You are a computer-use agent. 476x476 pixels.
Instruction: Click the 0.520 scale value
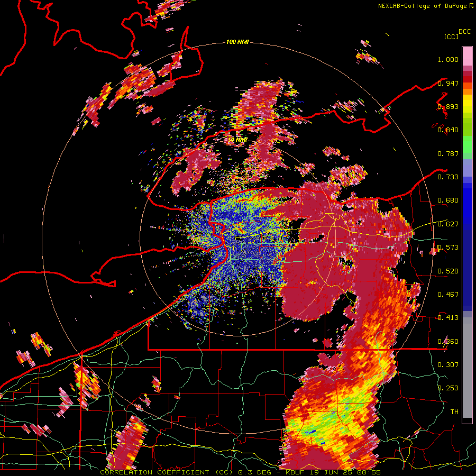[448, 271]
